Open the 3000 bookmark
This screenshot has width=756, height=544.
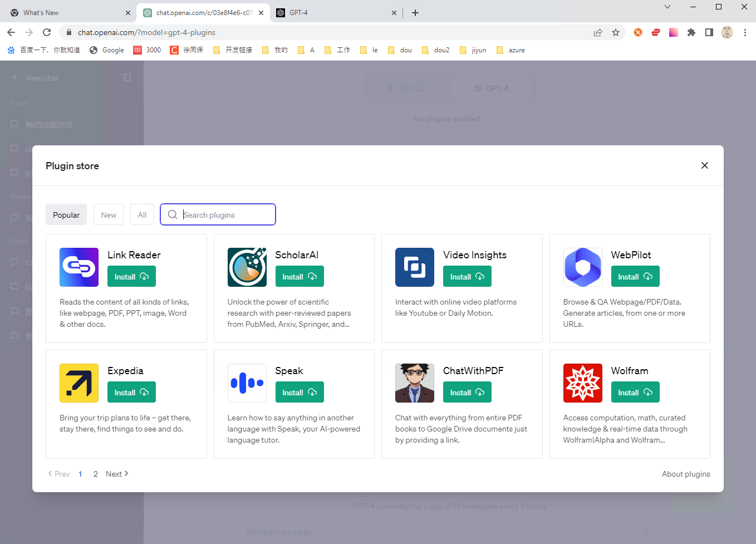(147, 50)
